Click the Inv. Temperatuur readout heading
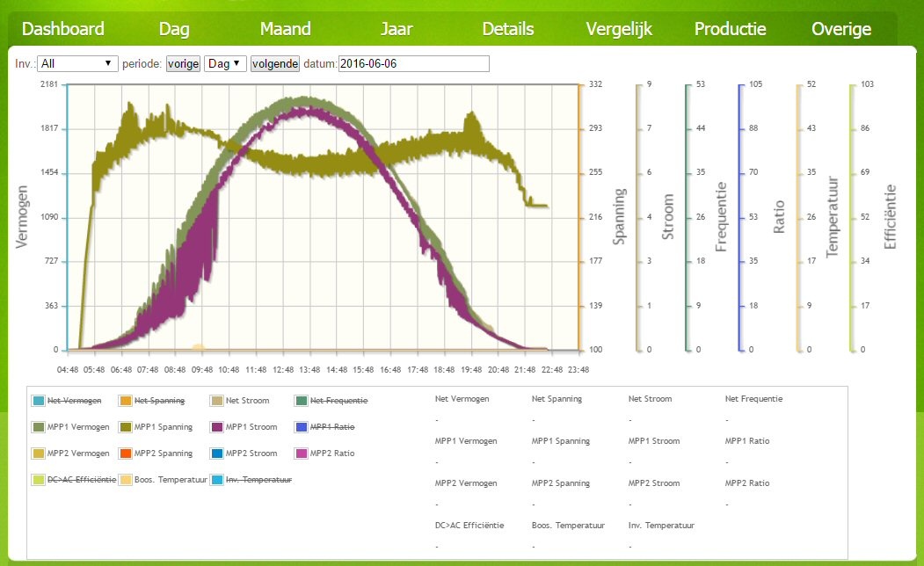The image size is (924, 566). click(661, 526)
